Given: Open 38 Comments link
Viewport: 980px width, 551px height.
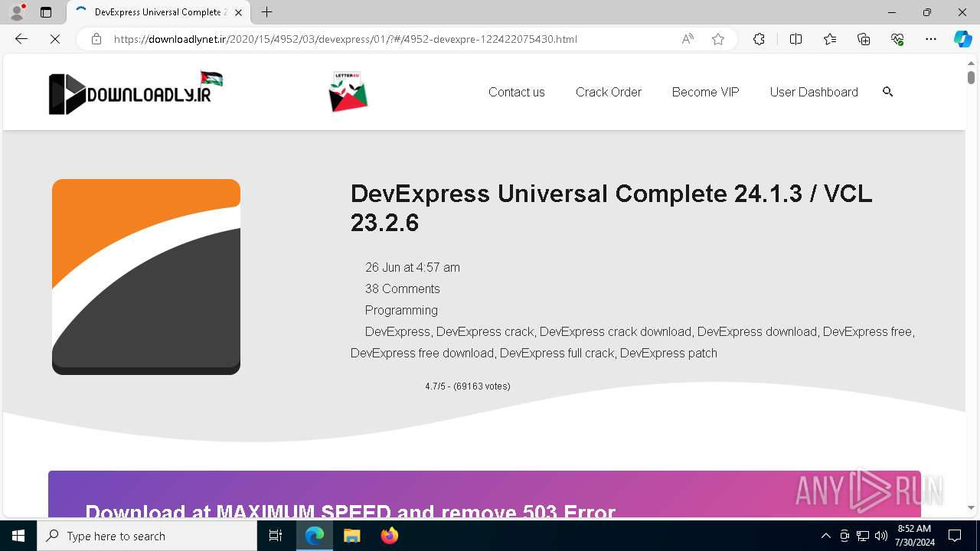Looking at the screenshot, I should click(403, 289).
